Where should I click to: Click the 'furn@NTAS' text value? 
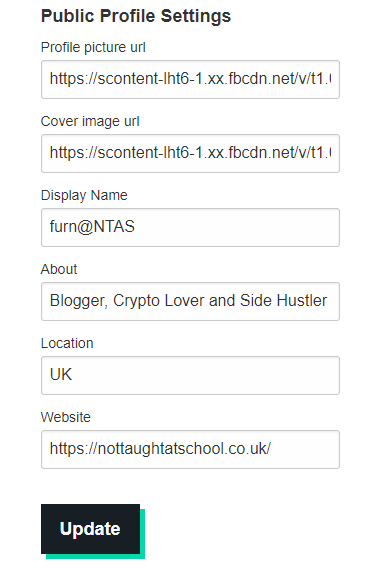92,227
